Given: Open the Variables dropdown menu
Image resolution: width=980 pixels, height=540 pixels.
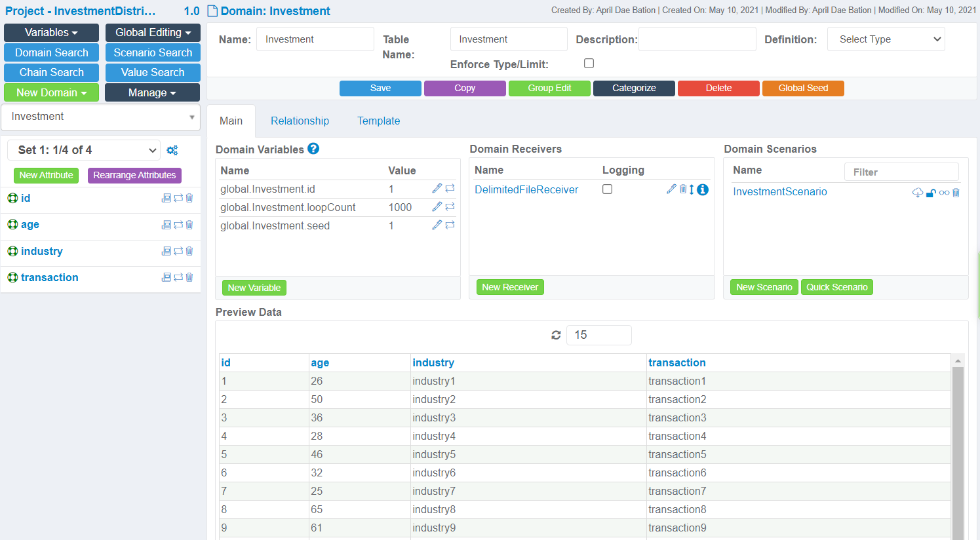Looking at the screenshot, I should point(51,33).
